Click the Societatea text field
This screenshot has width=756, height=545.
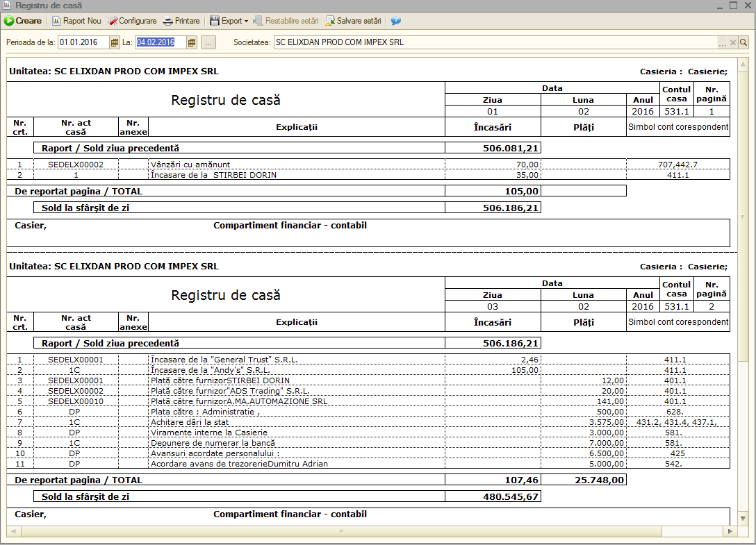[495, 42]
